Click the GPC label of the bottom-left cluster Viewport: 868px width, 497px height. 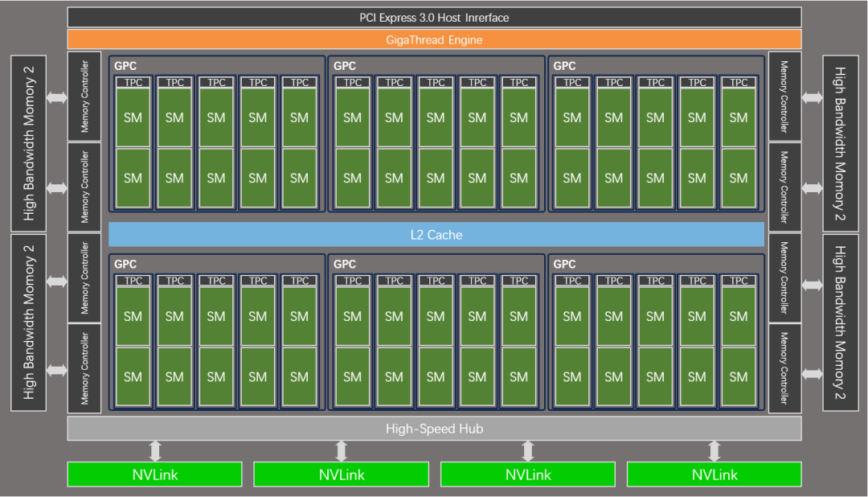pyautogui.click(x=125, y=265)
